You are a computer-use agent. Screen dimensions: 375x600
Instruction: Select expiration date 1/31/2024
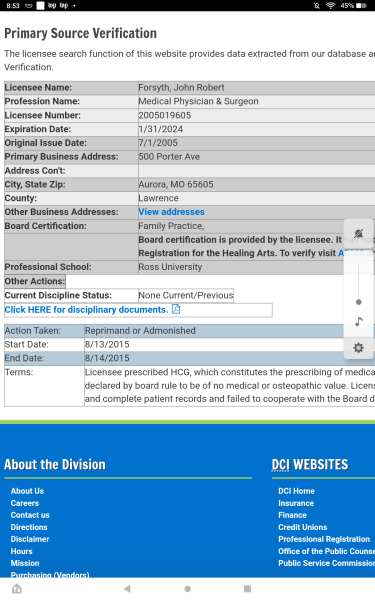161,129
